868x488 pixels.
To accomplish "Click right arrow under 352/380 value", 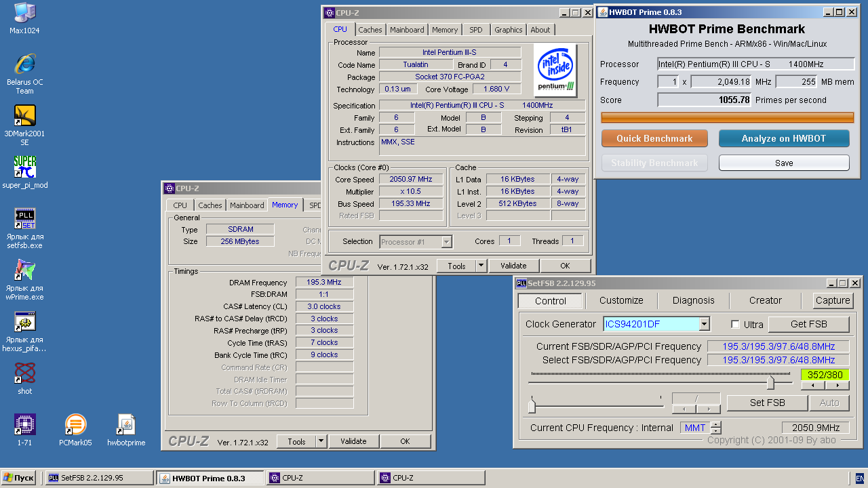I will tap(837, 385).
